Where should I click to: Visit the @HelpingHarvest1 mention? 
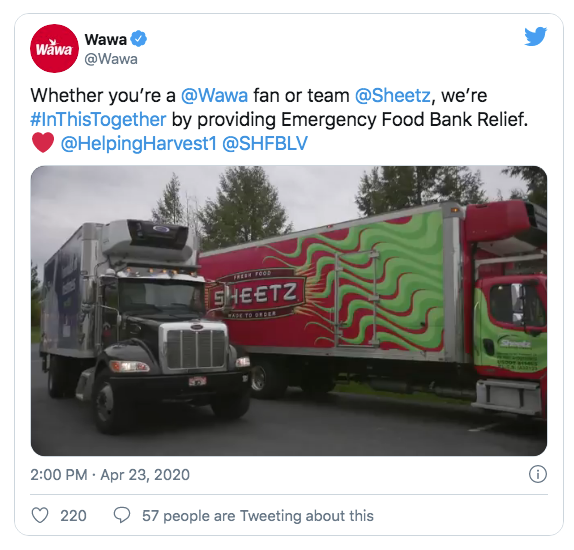click(139, 143)
